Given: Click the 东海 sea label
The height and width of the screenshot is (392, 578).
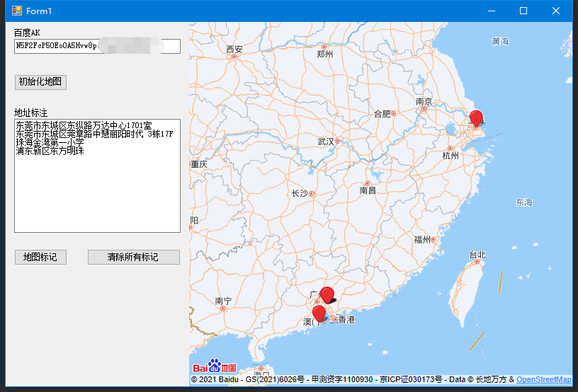Looking at the screenshot, I should click(524, 202).
